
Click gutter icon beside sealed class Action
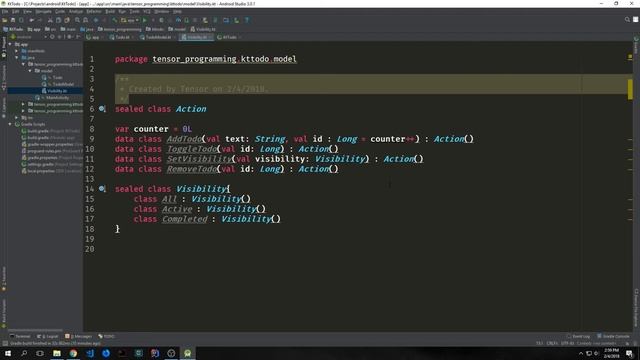[x=102, y=109]
